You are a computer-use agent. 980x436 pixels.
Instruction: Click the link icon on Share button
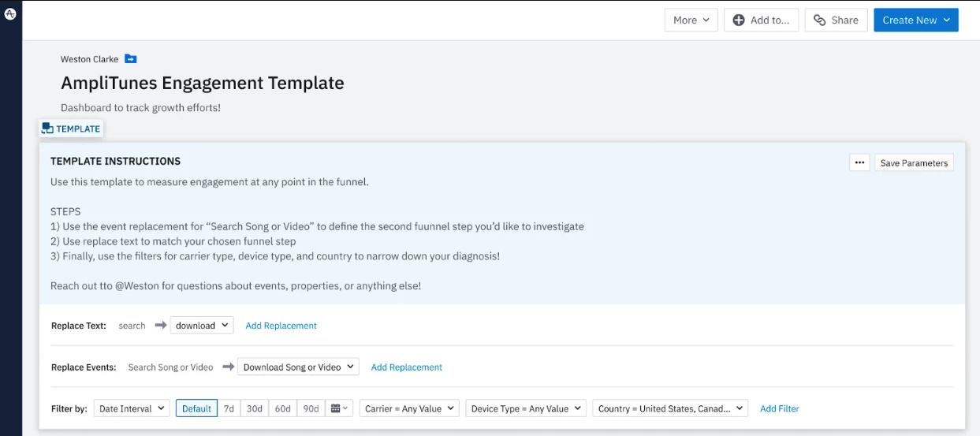pyautogui.click(x=820, y=20)
